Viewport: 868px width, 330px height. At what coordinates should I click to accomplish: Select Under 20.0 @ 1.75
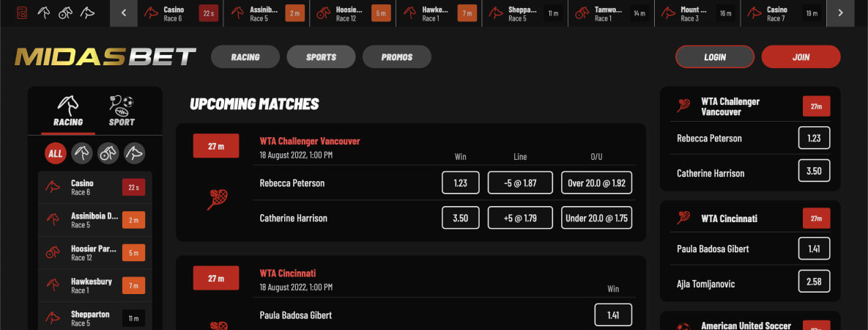[596, 218]
